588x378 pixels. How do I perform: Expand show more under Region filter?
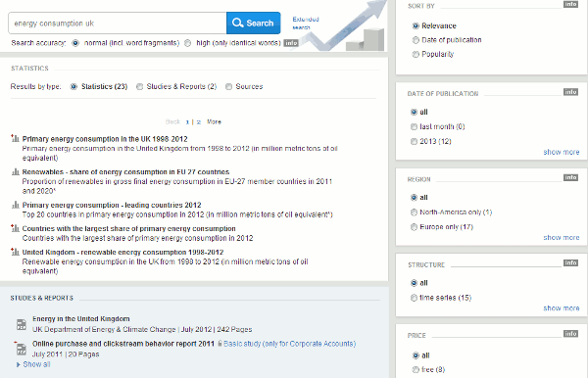[x=562, y=238]
